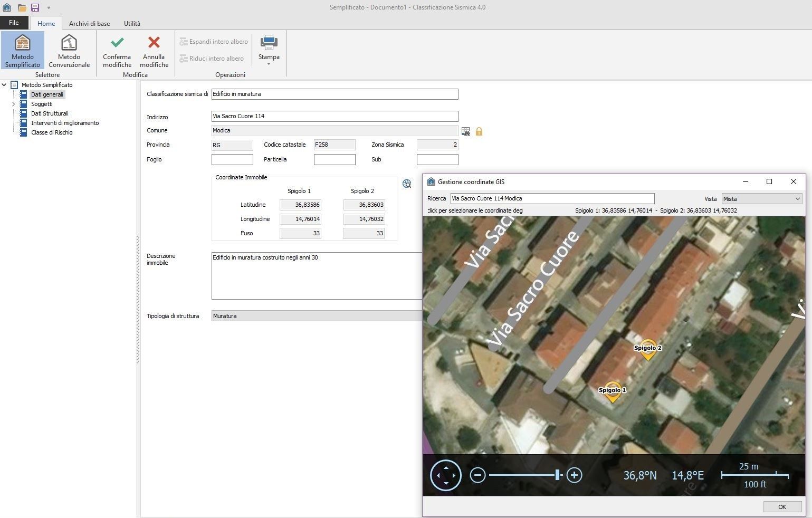Click the map pan compass control
Screen dimensions: 812x518
pos(445,475)
